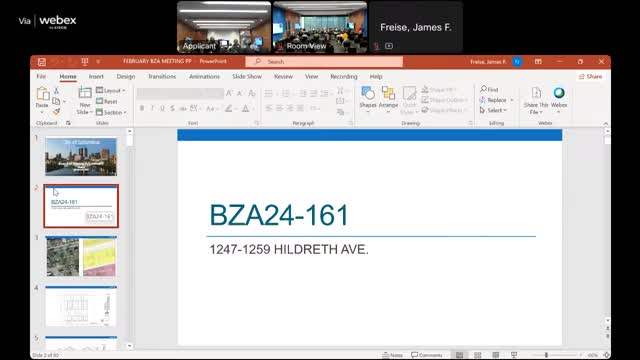Image resolution: width=640 pixels, height=360 pixels.
Task: Click the Share button
Action: click(x=590, y=76)
